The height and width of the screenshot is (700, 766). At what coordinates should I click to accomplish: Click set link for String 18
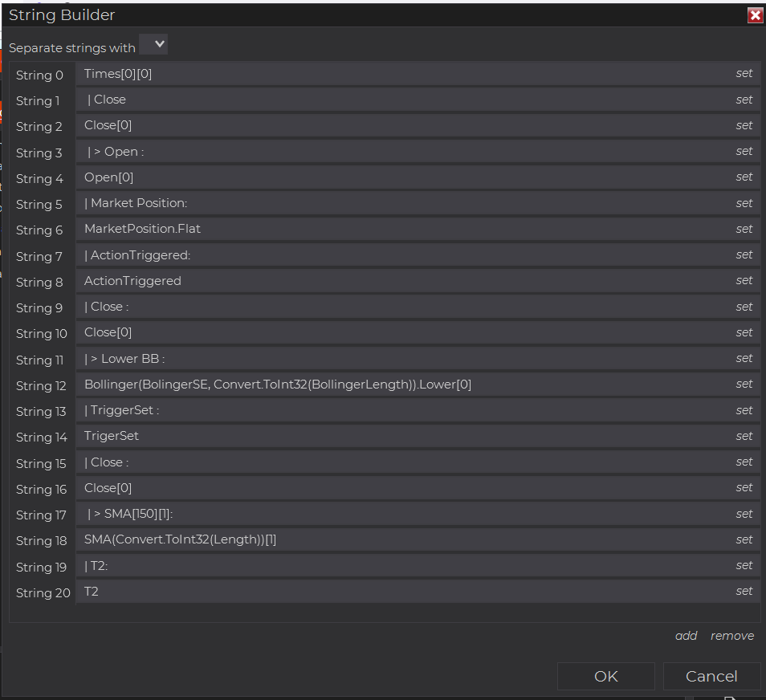coord(744,539)
